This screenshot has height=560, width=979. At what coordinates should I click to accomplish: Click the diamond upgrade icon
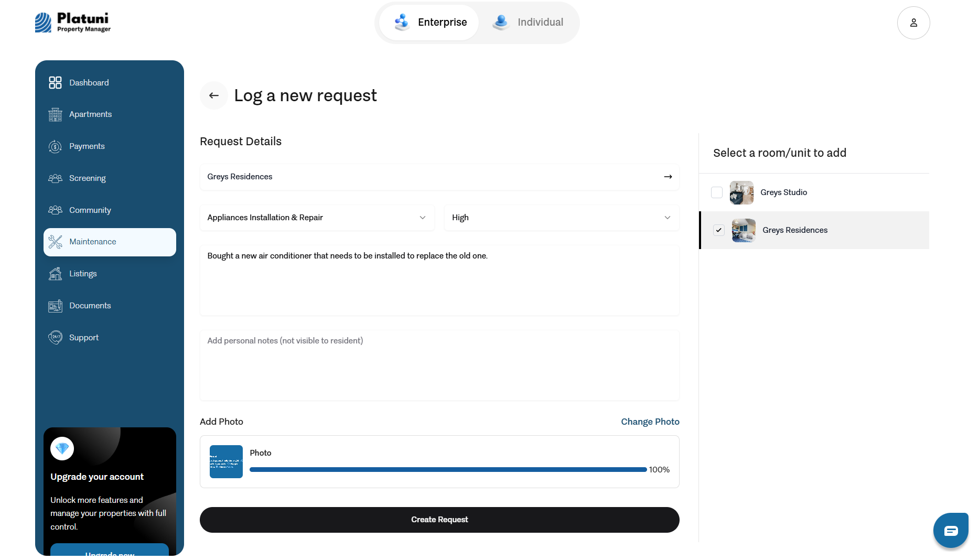pos(62,448)
